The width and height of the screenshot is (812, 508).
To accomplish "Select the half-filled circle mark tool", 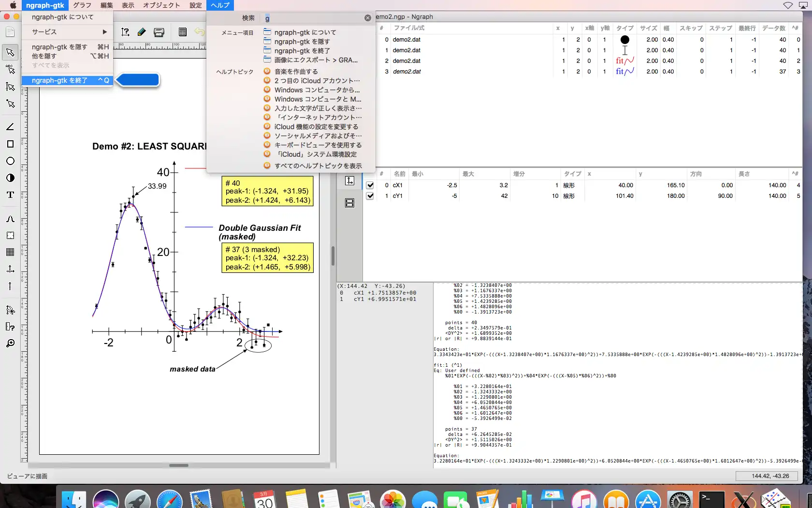I will tap(10, 178).
